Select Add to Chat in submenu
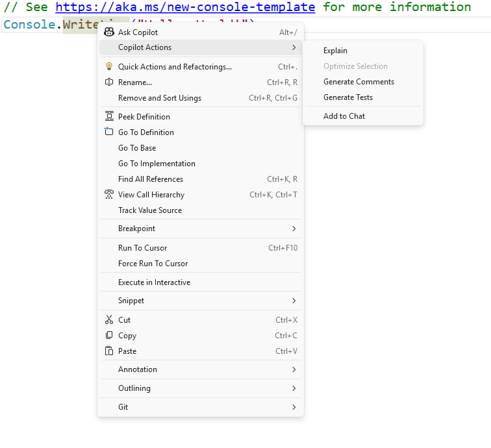 tap(363, 116)
